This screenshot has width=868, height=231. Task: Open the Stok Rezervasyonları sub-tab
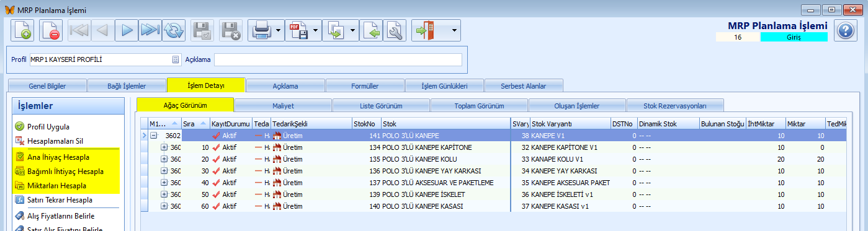tap(675, 105)
